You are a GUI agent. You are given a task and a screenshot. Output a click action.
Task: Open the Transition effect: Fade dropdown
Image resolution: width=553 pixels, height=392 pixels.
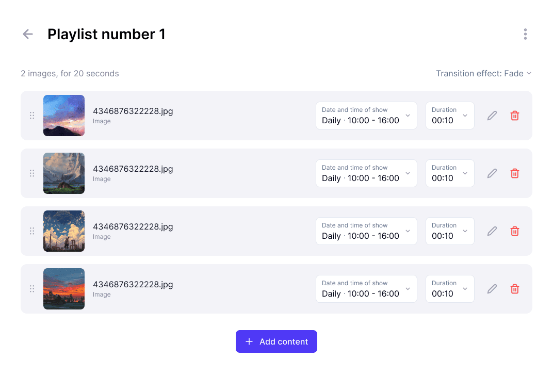(x=483, y=73)
